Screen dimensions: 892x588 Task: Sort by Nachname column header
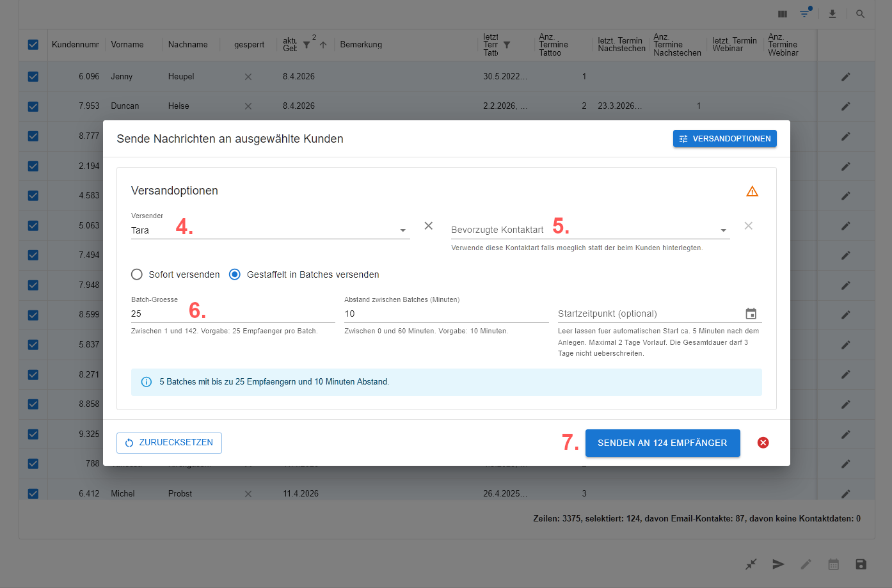point(188,45)
